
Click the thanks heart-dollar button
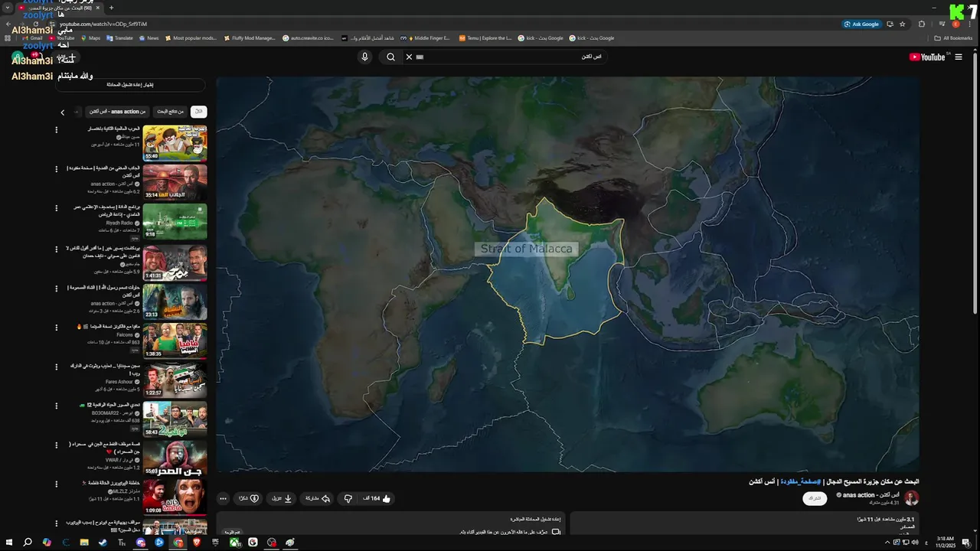[249, 498]
